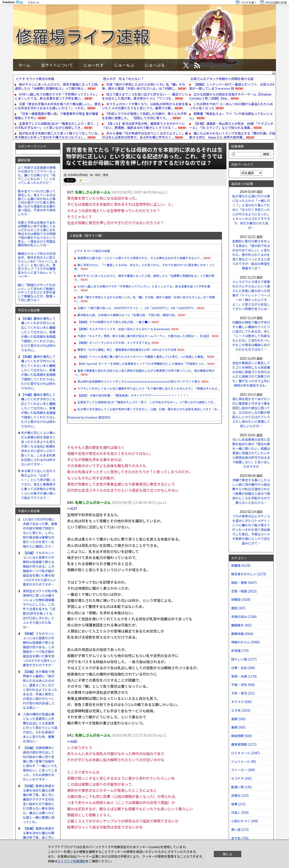Open category 恋愛・結婚 (2623)
The width and height of the screenshot is (289, 868).
(244, 591)
